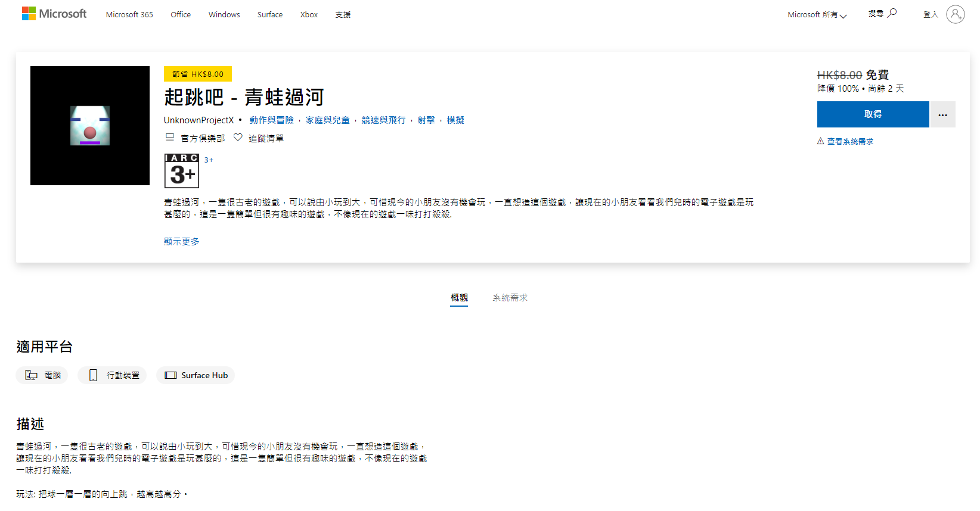Click the Microsoft logo

(54, 14)
